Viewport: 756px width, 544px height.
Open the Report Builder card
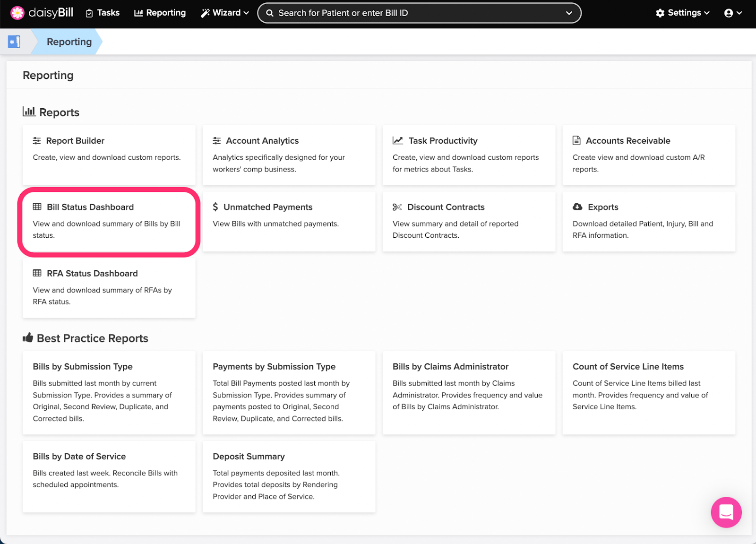coord(109,155)
